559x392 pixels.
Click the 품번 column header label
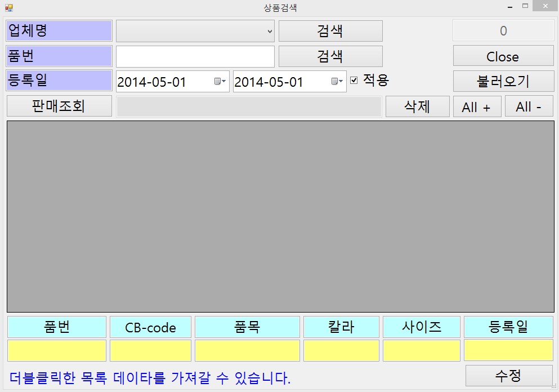(x=57, y=327)
